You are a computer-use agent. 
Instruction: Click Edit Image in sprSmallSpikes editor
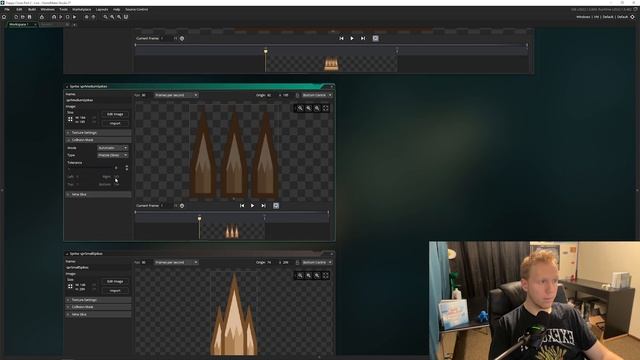tap(115, 282)
